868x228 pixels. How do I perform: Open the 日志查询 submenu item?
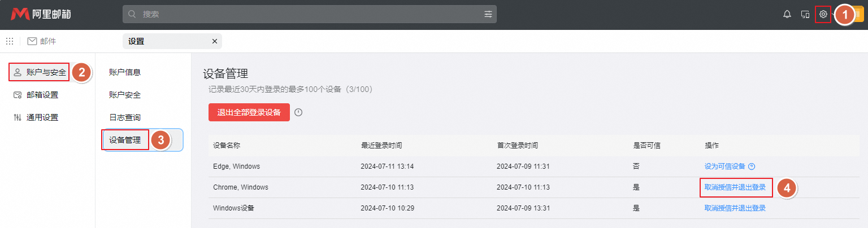[x=125, y=117]
